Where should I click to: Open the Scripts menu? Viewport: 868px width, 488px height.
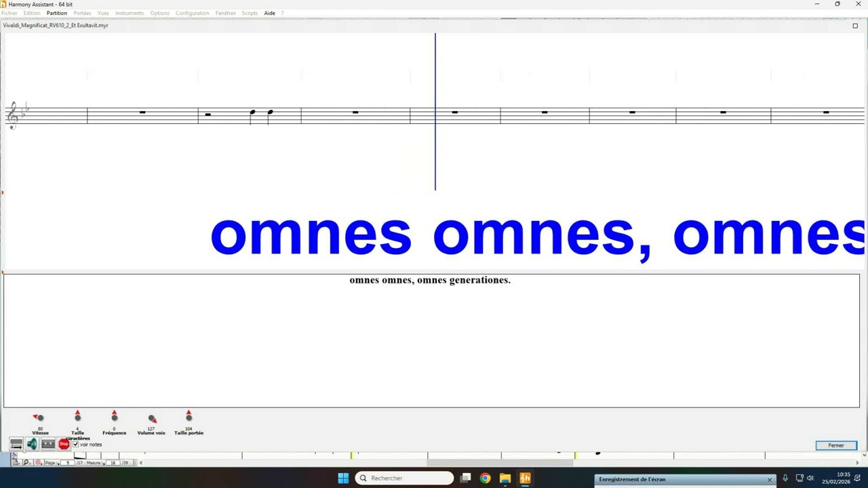pyautogui.click(x=250, y=13)
